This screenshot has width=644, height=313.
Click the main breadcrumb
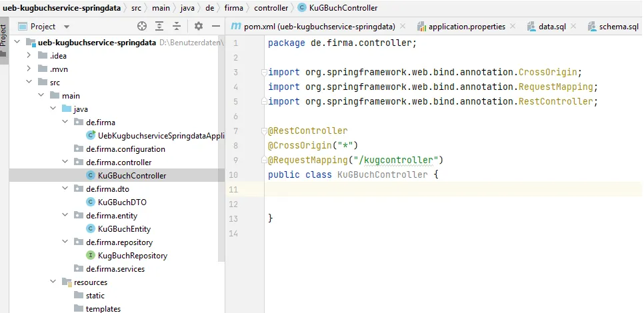[161, 8]
